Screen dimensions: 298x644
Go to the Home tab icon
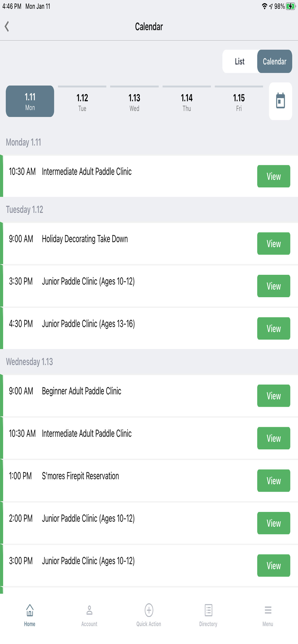30,610
